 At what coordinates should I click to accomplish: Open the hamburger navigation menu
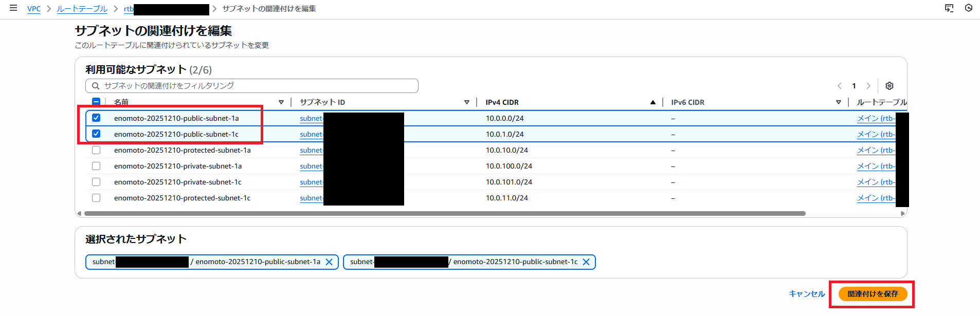point(13,8)
